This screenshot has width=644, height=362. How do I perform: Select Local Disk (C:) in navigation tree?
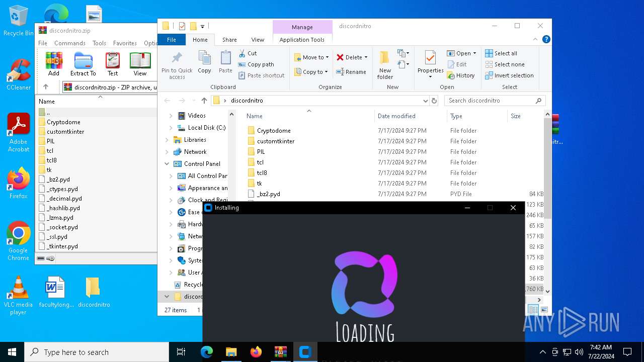[x=206, y=128]
